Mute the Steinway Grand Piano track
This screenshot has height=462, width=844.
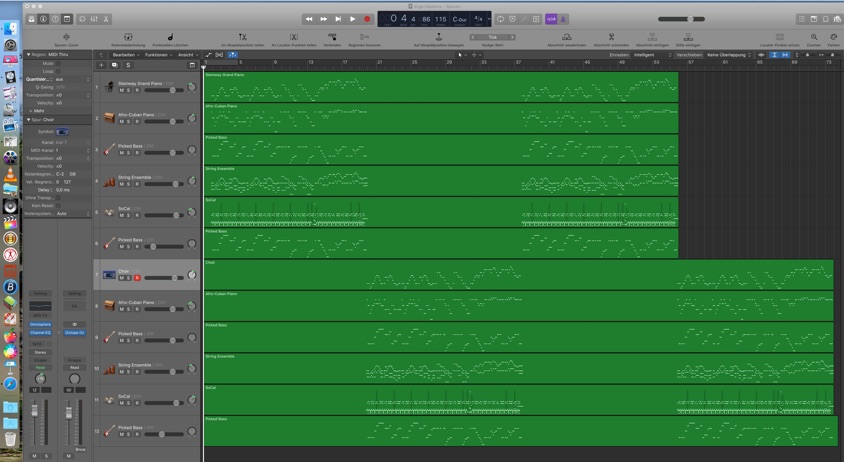[121, 90]
